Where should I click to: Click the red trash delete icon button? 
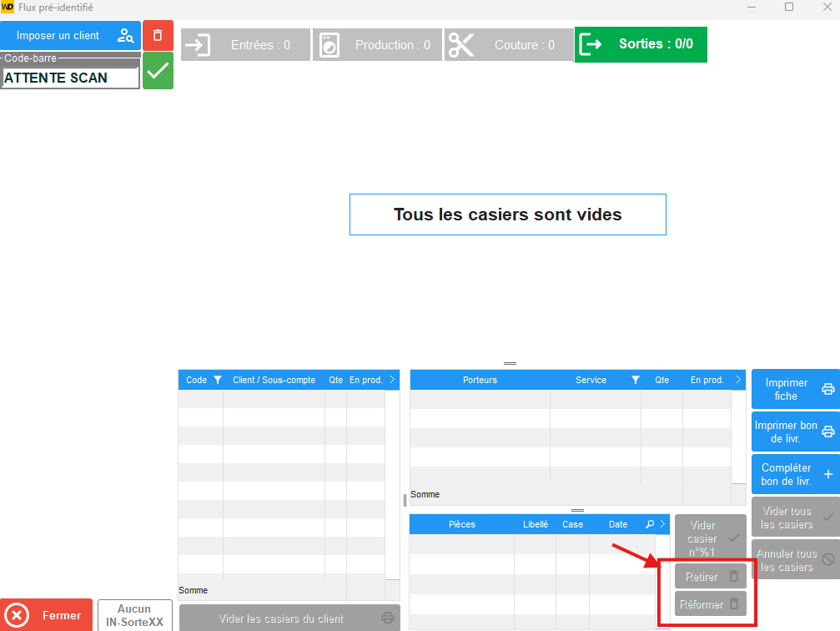(x=158, y=36)
